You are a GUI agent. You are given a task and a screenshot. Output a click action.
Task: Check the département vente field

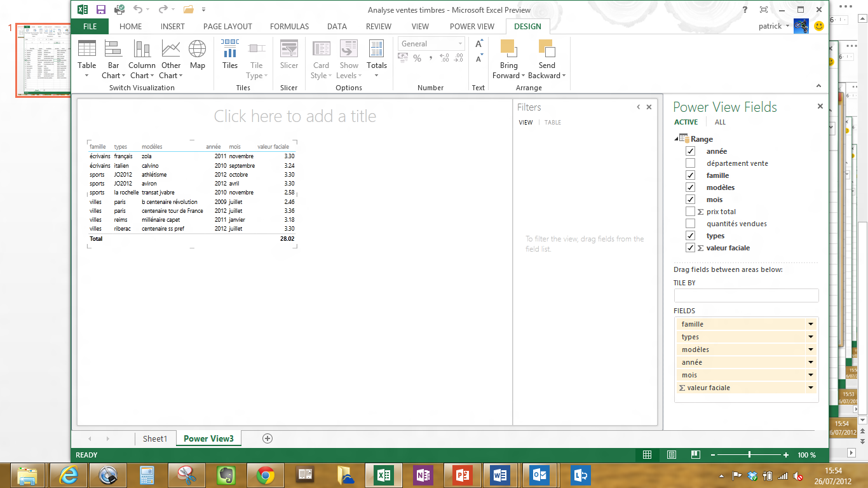[690, 163]
